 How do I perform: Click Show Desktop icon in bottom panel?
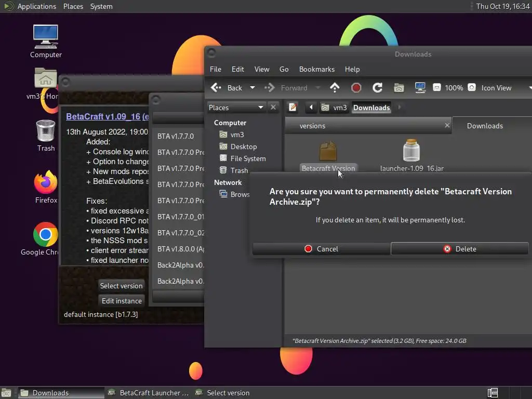pyautogui.click(x=6, y=393)
